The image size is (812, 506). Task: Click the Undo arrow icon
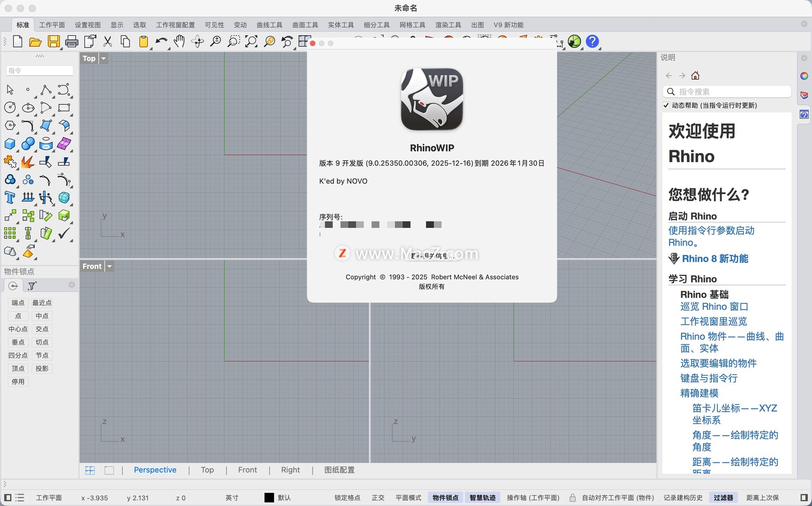(161, 41)
